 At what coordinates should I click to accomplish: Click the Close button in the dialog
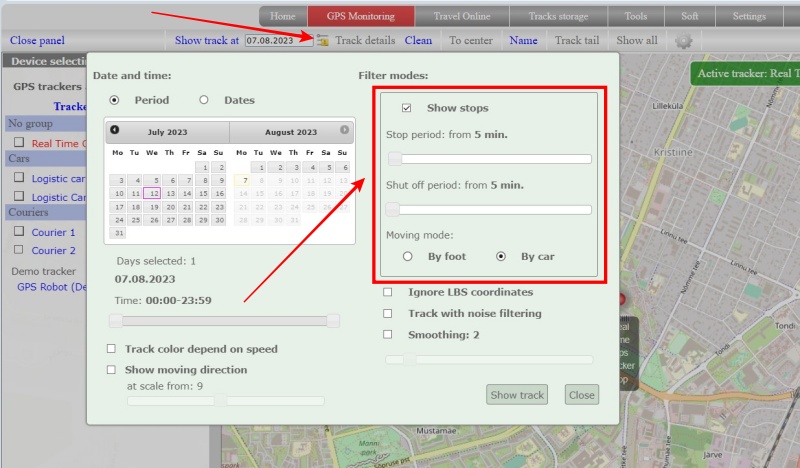pyautogui.click(x=581, y=395)
